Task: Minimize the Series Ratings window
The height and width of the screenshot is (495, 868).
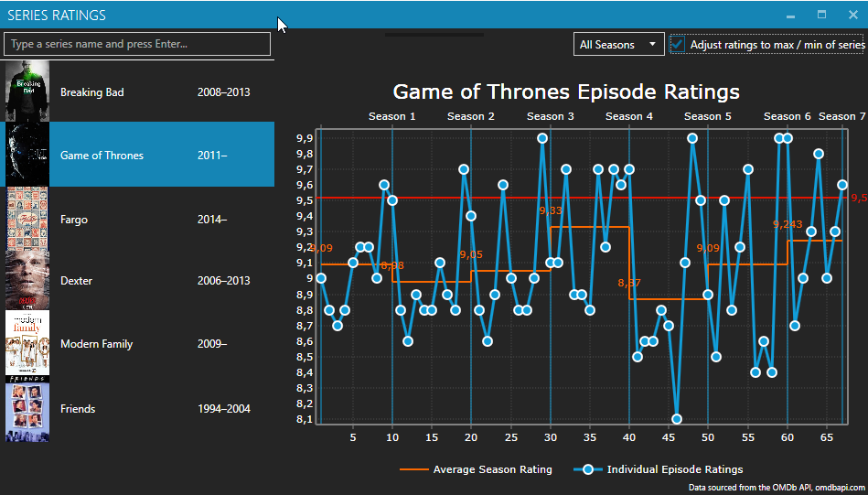Action: click(790, 15)
